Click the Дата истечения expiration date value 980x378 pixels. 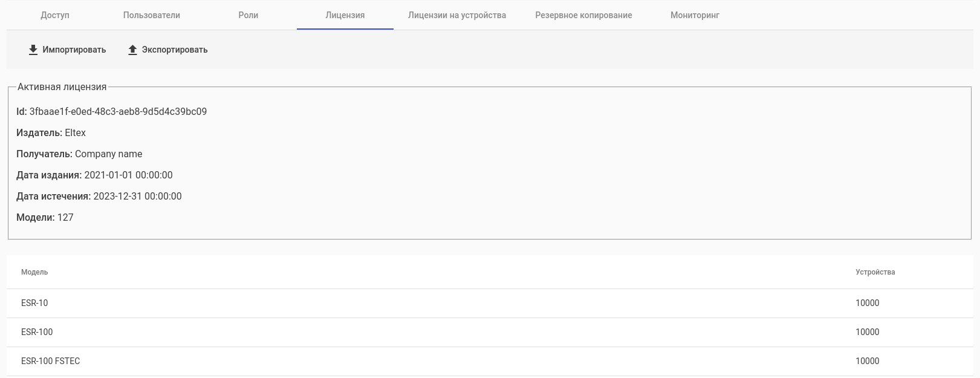137,196
